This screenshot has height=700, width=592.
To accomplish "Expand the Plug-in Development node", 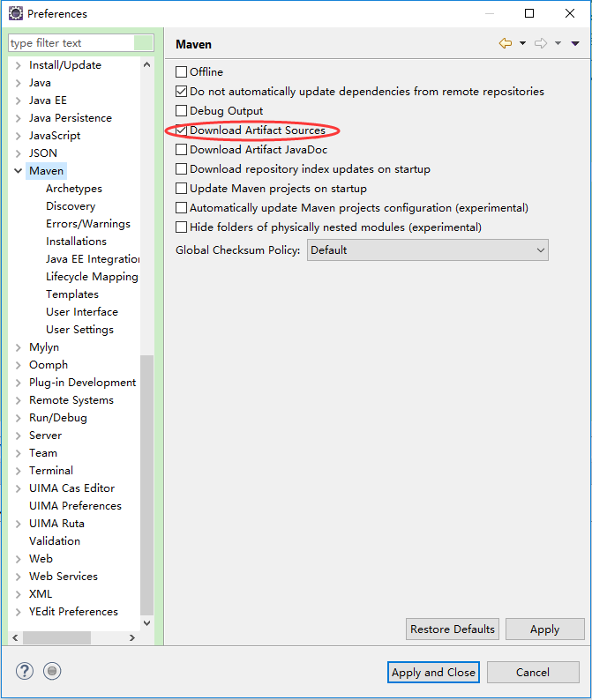I will (18, 383).
